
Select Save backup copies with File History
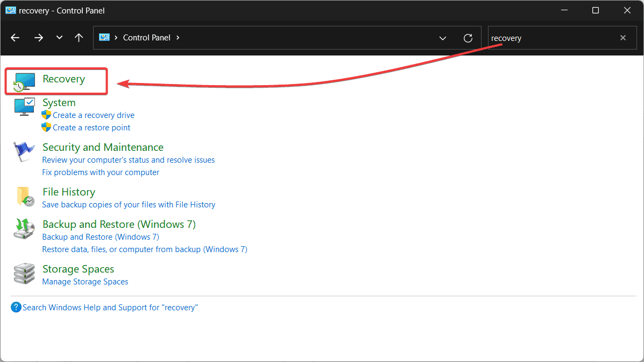coord(129,205)
